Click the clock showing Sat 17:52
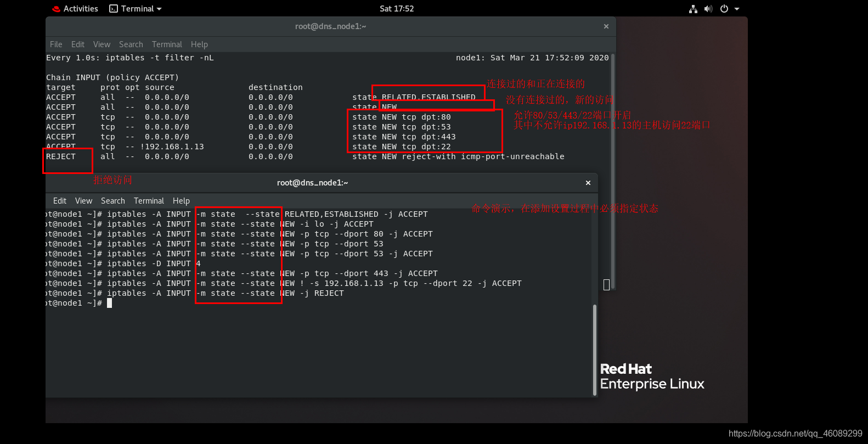Screen dimensions: 868x444 click(x=397, y=9)
